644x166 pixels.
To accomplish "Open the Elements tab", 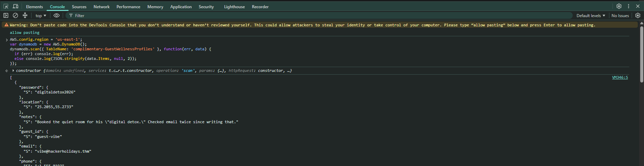I will click(x=35, y=7).
